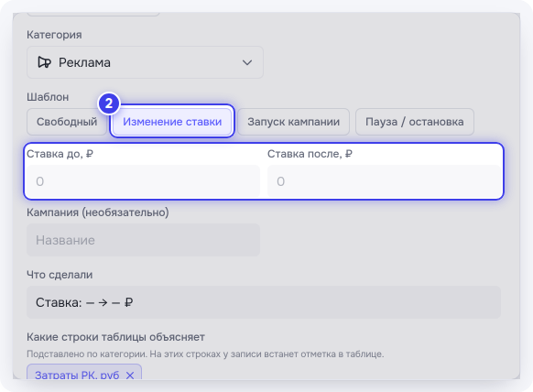Edit the Что сделали text field
This screenshot has height=392, width=533.
(264, 302)
